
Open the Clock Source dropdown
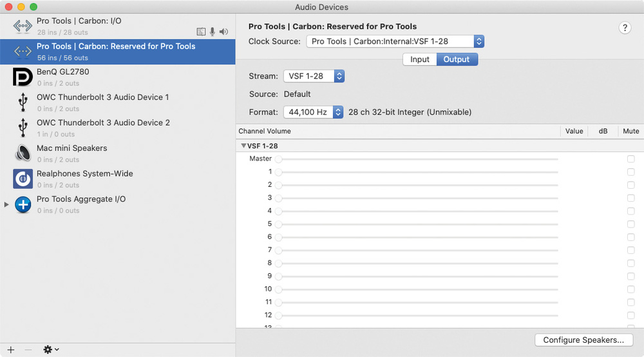click(395, 41)
